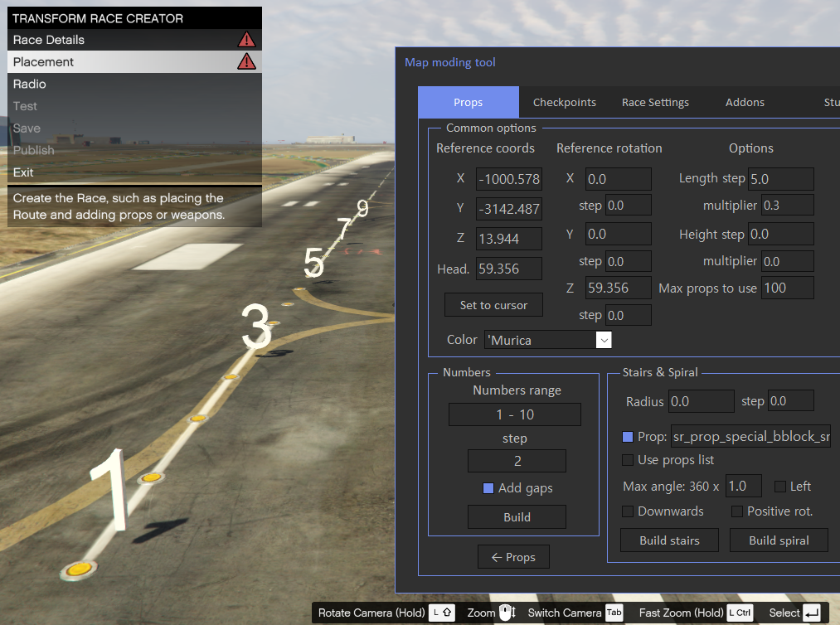Enable the Downwards checkbox
Viewport: 840px width, 625px height.
tap(628, 511)
